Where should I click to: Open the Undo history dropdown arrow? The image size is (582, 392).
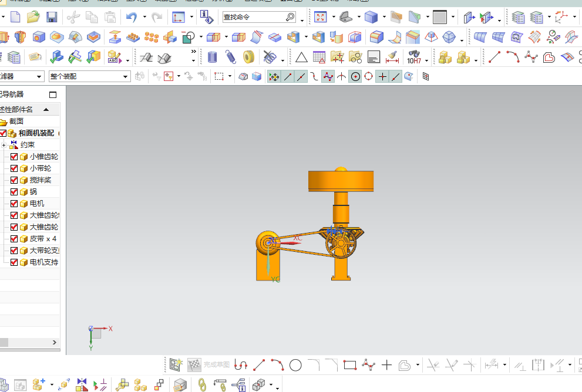click(144, 17)
